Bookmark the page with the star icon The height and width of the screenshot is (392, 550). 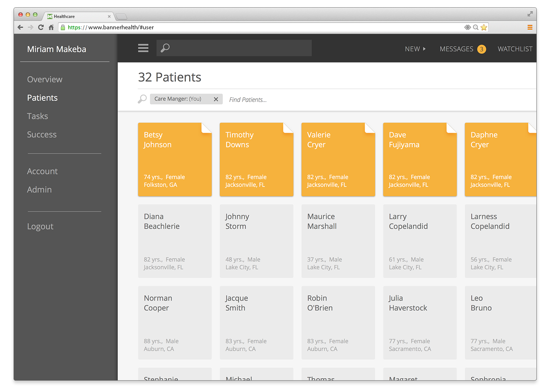coord(484,27)
